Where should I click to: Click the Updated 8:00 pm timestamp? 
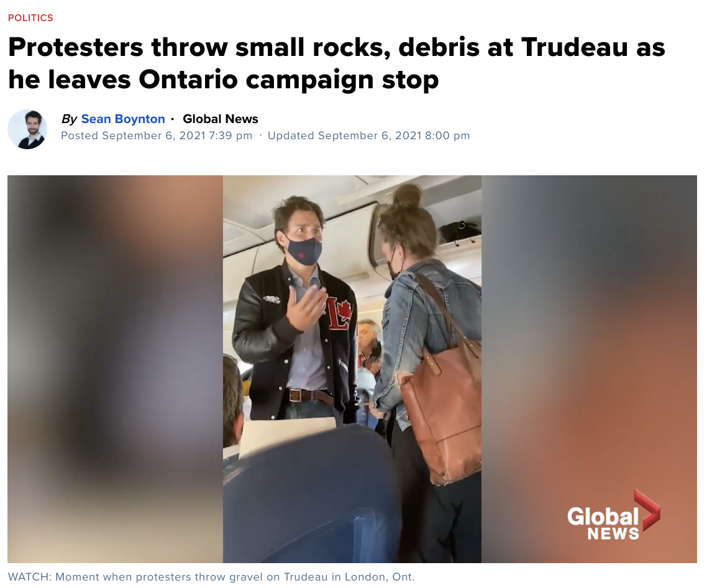click(x=369, y=136)
